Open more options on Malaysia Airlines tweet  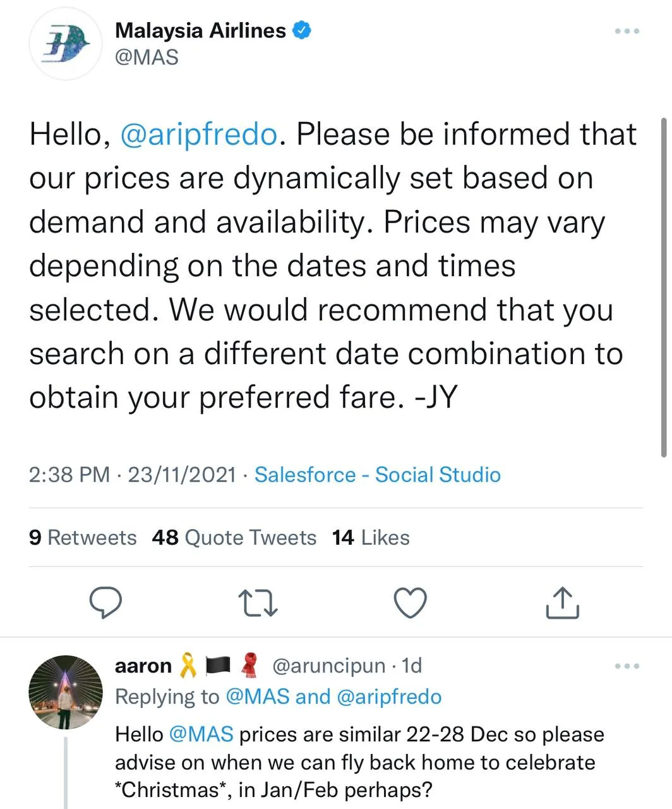[627, 31]
